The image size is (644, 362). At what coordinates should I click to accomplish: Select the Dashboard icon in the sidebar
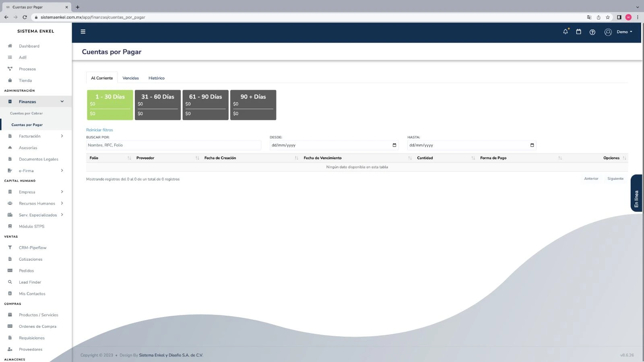click(x=10, y=46)
